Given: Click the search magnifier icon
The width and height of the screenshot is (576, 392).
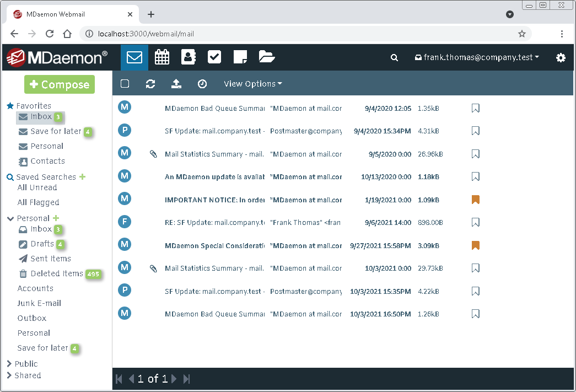Looking at the screenshot, I should coord(394,58).
